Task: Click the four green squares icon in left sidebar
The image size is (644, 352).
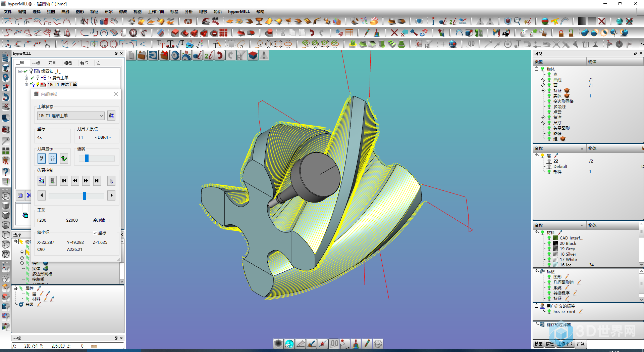Action: (x=6, y=151)
